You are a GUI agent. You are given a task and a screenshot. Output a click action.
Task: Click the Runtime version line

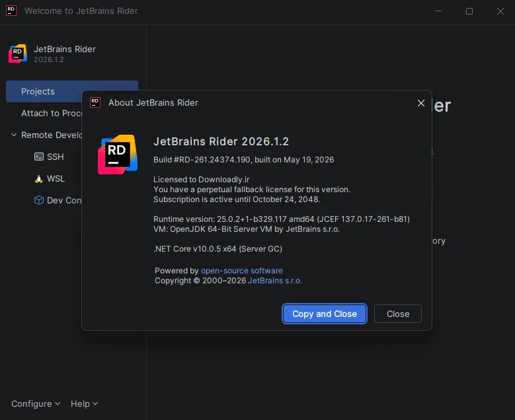point(282,219)
